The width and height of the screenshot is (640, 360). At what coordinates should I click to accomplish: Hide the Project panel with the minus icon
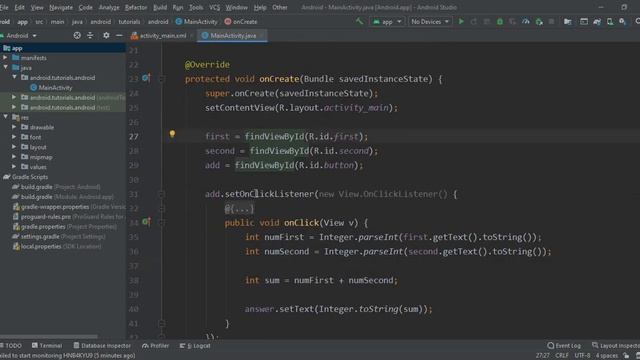click(x=119, y=36)
